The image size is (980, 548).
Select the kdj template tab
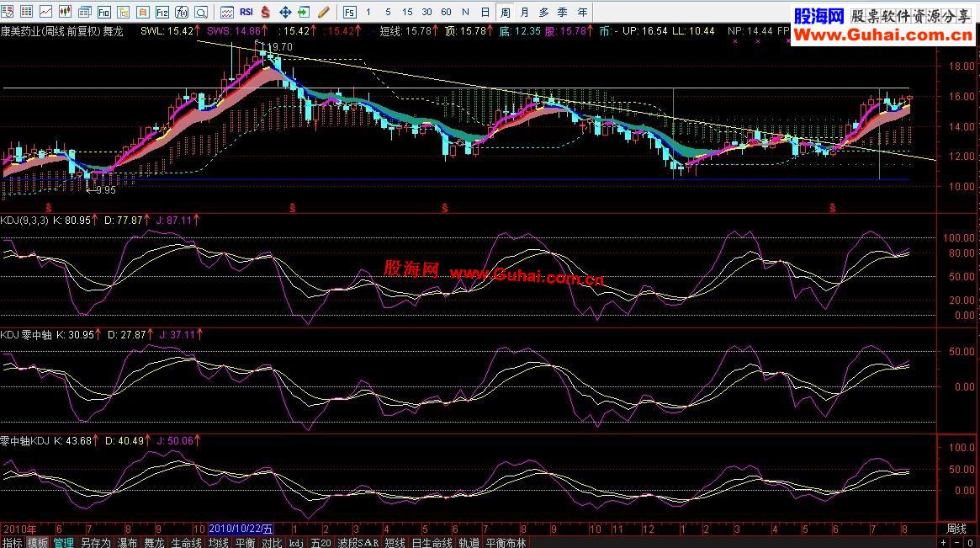coord(296,543)
